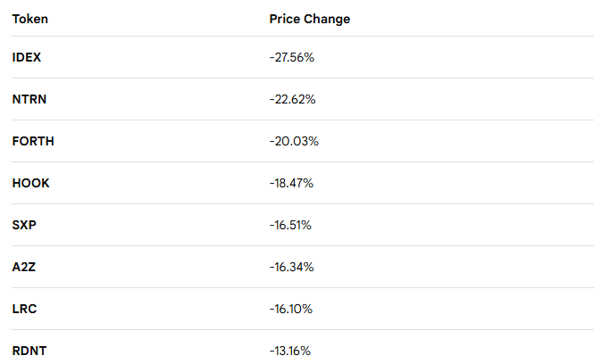This screenshot has height=364, width=610.
Task: Select the -22.62% price change
Action: [x=292, y=99]
